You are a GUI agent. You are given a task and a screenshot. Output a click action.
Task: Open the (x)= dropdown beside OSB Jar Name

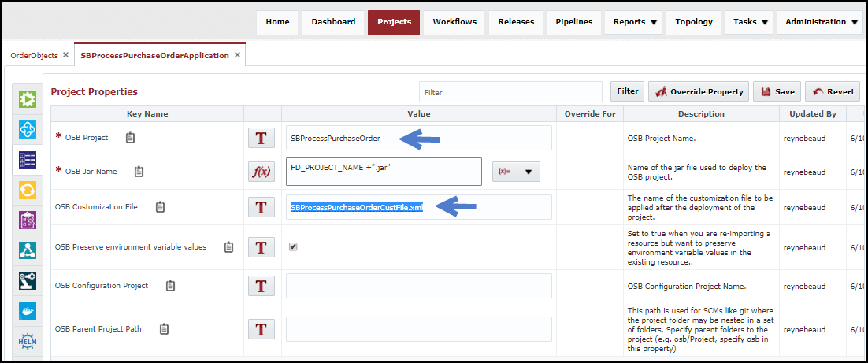point(516,172)
